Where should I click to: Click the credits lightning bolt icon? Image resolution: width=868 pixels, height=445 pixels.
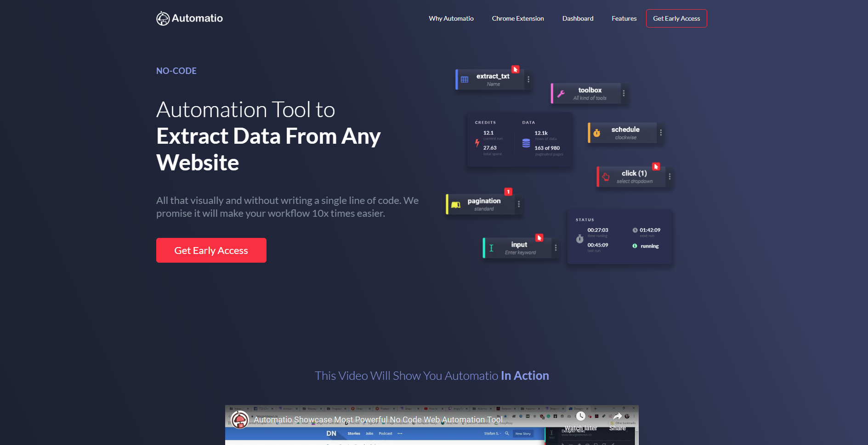click(x=477, y=143)
